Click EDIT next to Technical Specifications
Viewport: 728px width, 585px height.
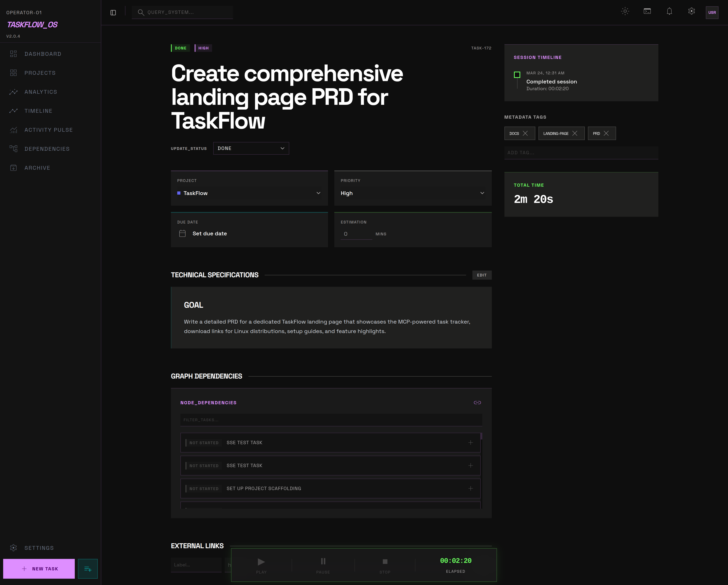click(482, 275)
